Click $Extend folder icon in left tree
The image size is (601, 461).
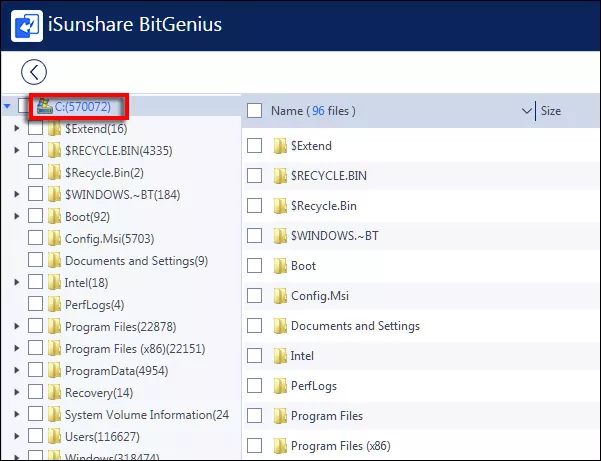point(54,129)
